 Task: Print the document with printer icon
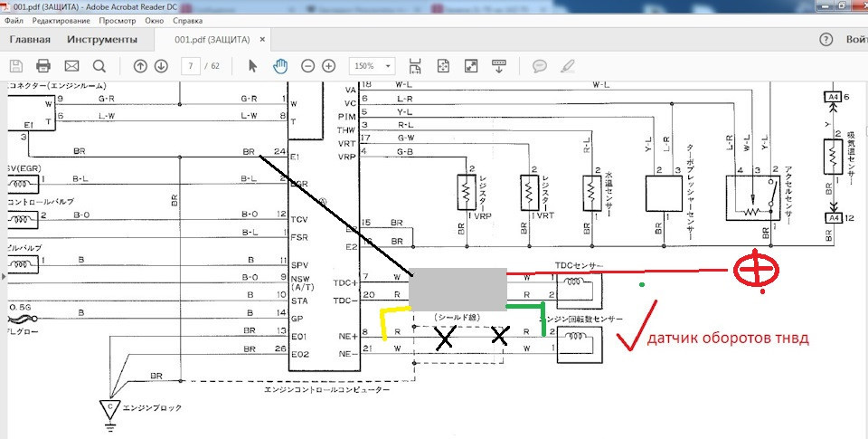pyautogui.click(x=43, y=66)
